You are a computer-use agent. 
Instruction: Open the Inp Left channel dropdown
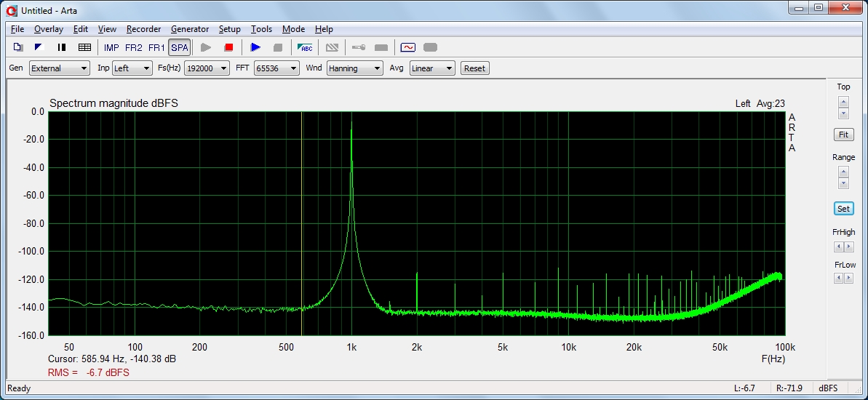[132, 68]
